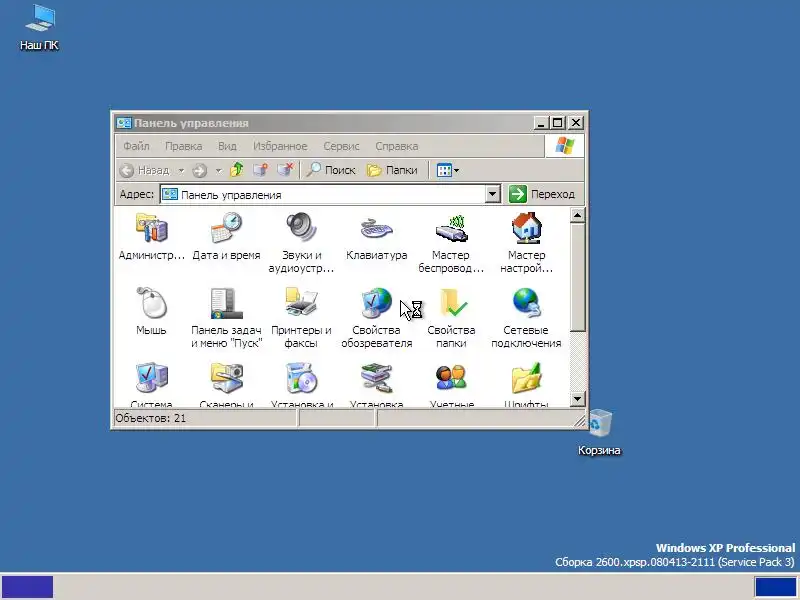Image resolution: width=800 pixels, height=600 pixels.
Task: Toggle the Папки folders pane button
Action: tap(392, 170)
